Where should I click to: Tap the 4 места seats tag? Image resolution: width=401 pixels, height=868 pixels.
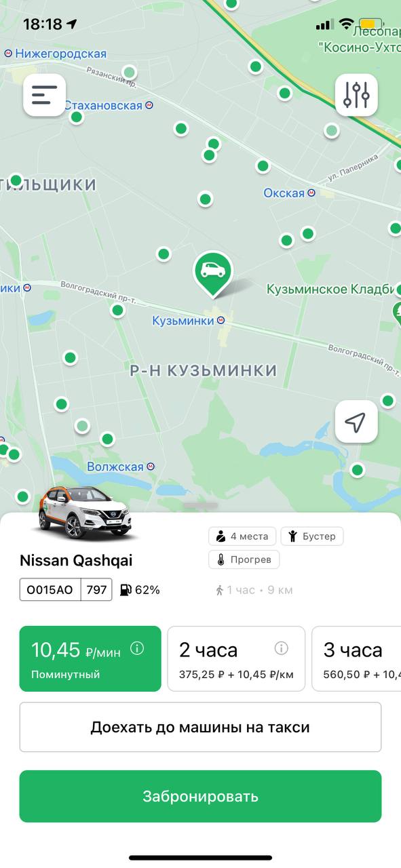pos(243,536)
